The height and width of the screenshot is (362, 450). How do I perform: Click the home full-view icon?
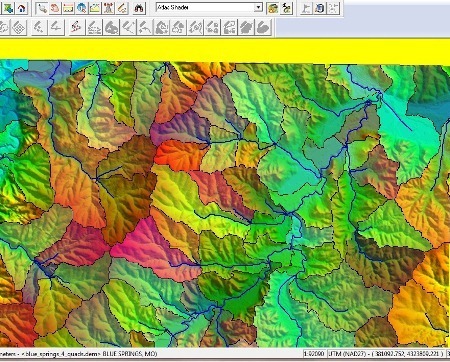tap(22, 8)
